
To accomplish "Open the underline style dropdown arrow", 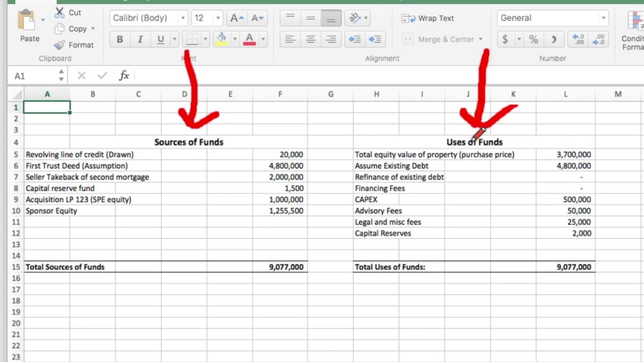I will pos(174,39).
